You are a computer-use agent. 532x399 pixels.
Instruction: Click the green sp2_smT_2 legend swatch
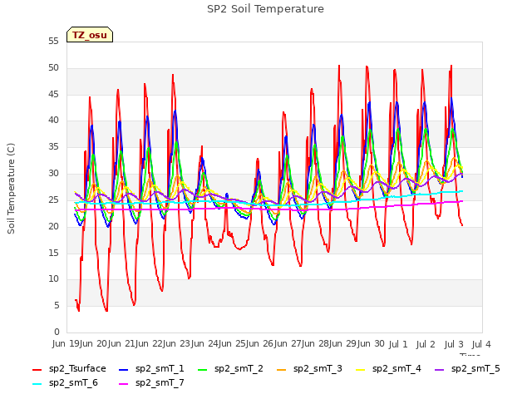pyautogui.click(x=203, y=369)
